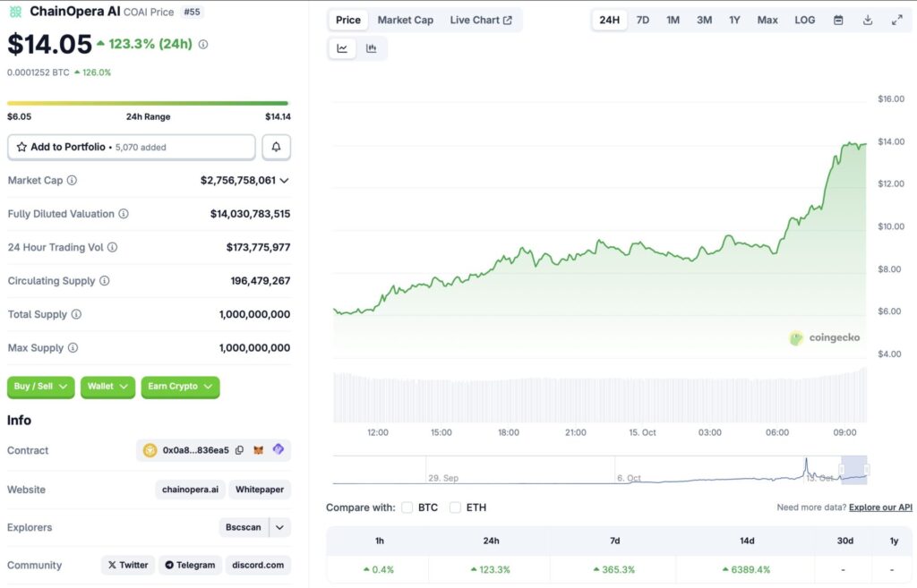Switch to the Market Cap tab

[x=405, y=20]
